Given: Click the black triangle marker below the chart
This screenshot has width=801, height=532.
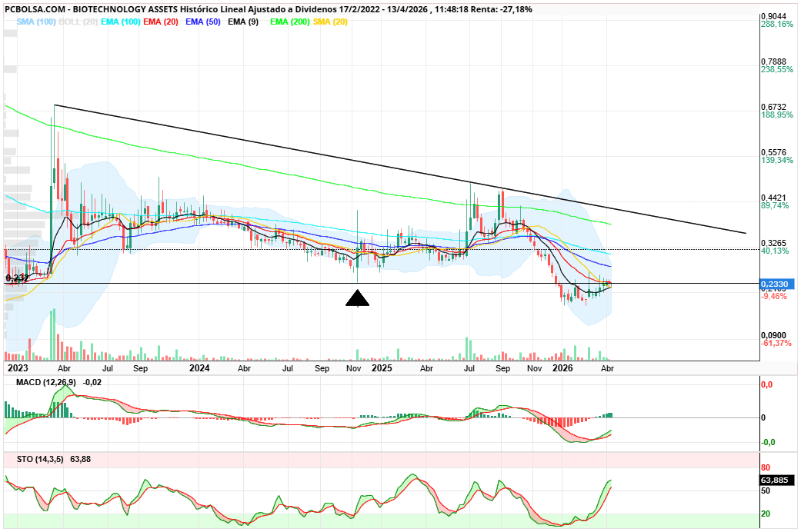Looking at the screenshot, I should click(x=357, y=300).
